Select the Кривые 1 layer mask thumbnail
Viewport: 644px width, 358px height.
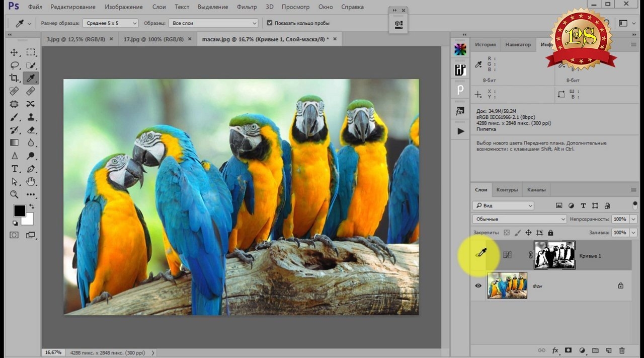(554, 255)
